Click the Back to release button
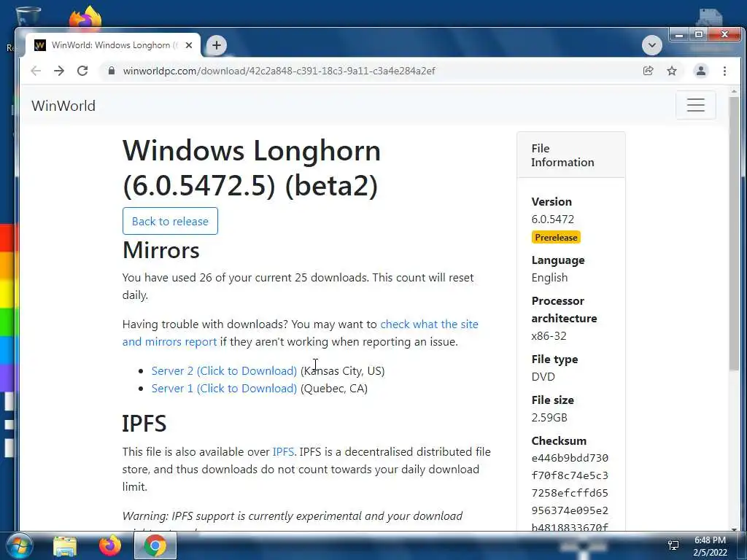747x560 pixels. [x=170, y=221]
